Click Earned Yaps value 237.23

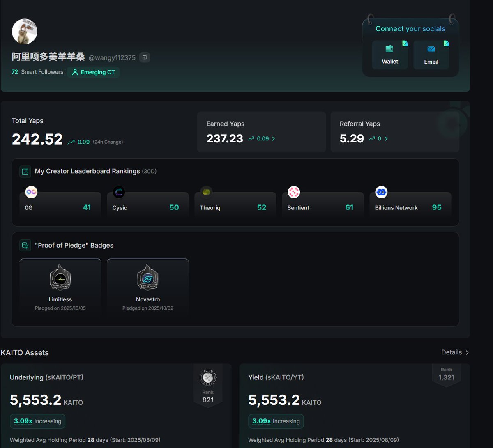coord(225,139)
